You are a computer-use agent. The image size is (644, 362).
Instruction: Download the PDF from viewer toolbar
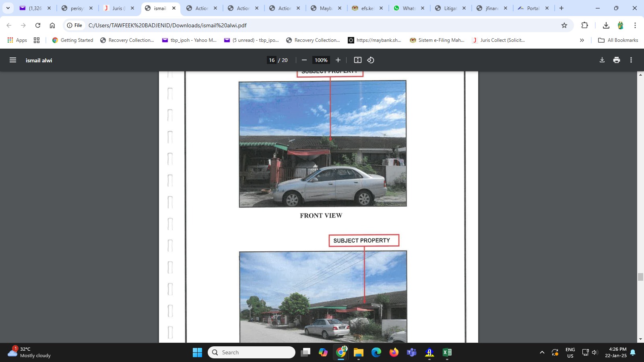click(x=602, y=60)
